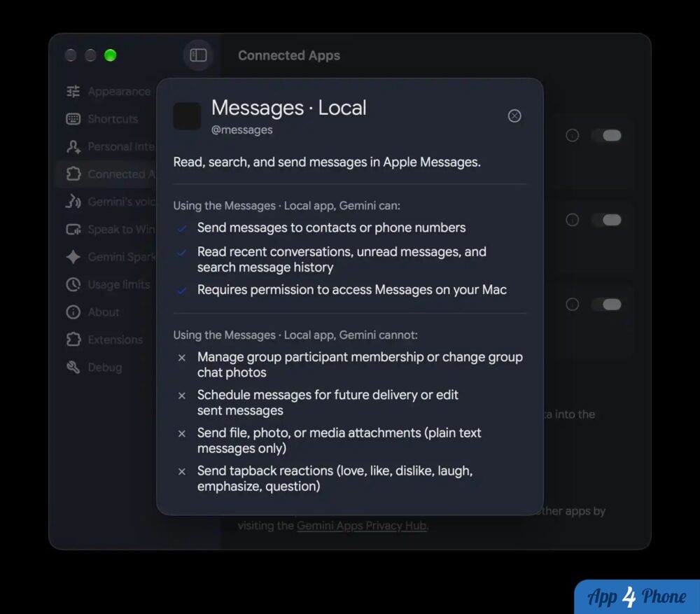Click the @messages handle text
Image resolution: width=700 pixels, height=614 pixels.
241,130
